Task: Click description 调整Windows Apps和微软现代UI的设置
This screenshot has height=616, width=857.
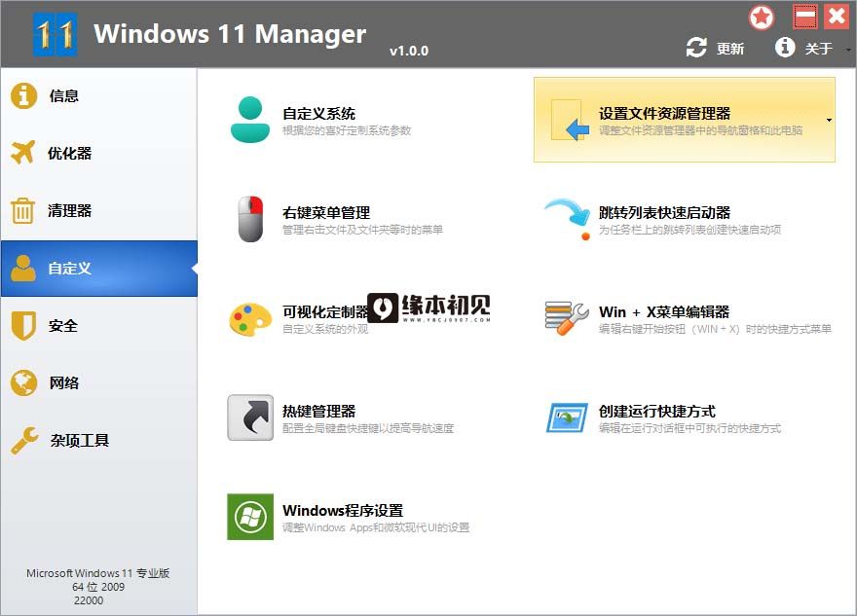Action: 376,527
